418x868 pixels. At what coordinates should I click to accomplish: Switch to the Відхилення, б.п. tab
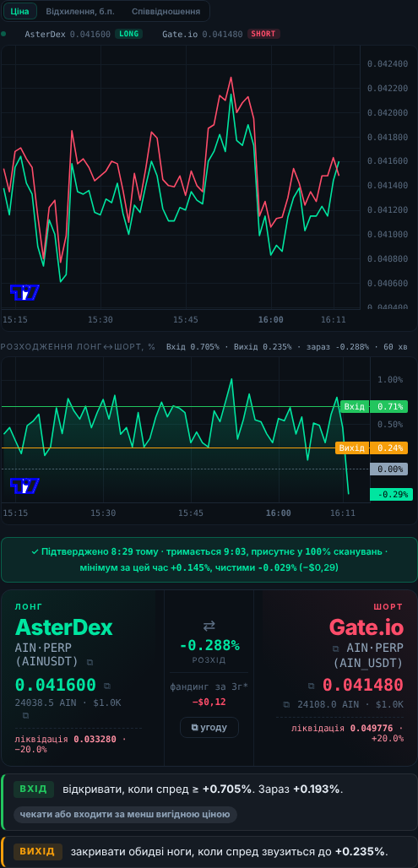pyautogui.click(x=80, y=11)
